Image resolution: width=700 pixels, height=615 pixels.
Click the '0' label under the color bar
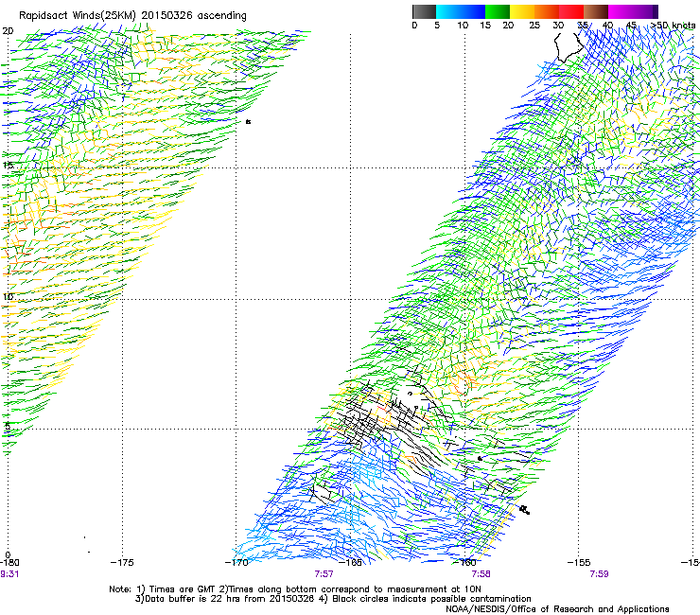(414, 26)
